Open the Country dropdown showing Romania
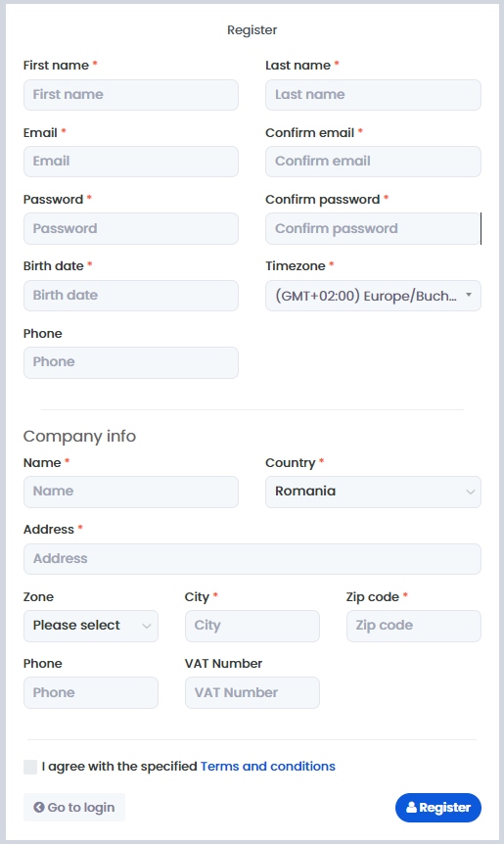The width and height of the screenshot is (504, 844). pos(373,492)
